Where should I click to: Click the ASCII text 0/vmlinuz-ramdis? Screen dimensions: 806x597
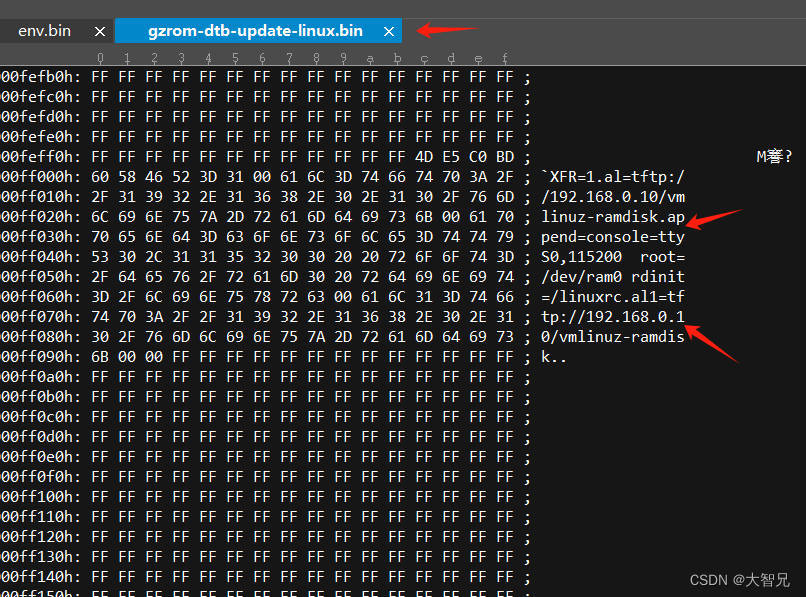point(612,336)
